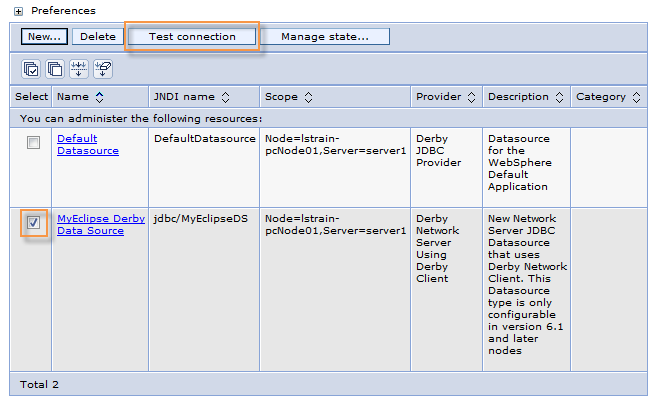The width and height of the screenshot is (652, 402).
Task: Click the Deselect All items icon
Action: (x=55, y=69)
